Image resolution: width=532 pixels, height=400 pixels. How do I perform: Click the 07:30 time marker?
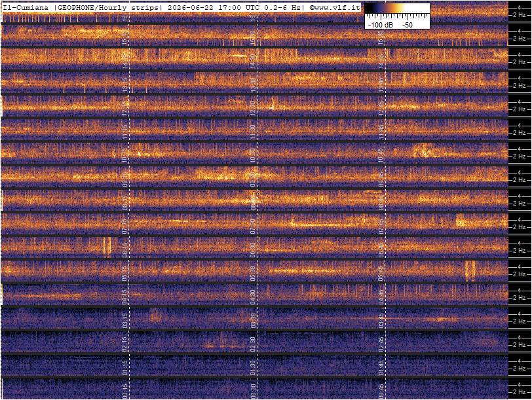pos(253,226)
